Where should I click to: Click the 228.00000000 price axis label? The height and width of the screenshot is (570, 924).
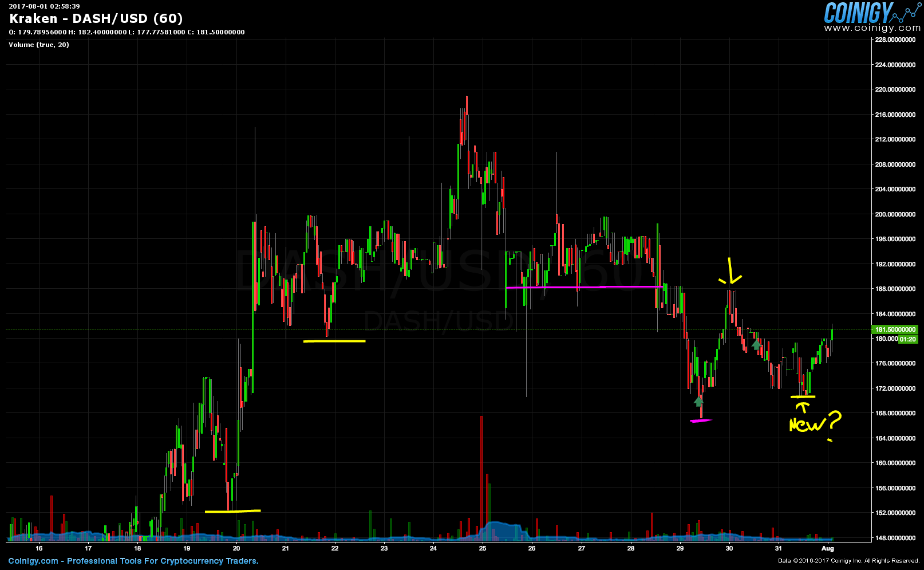coord(895,40)
